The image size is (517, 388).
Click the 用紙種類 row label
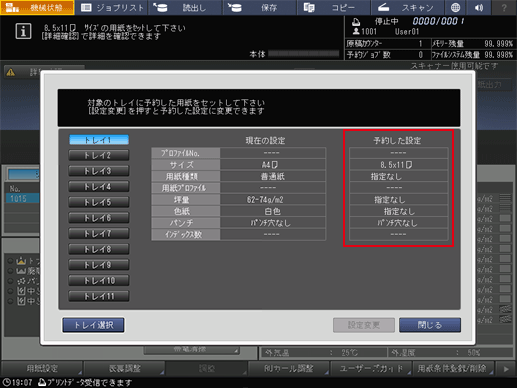click(186, 176)
